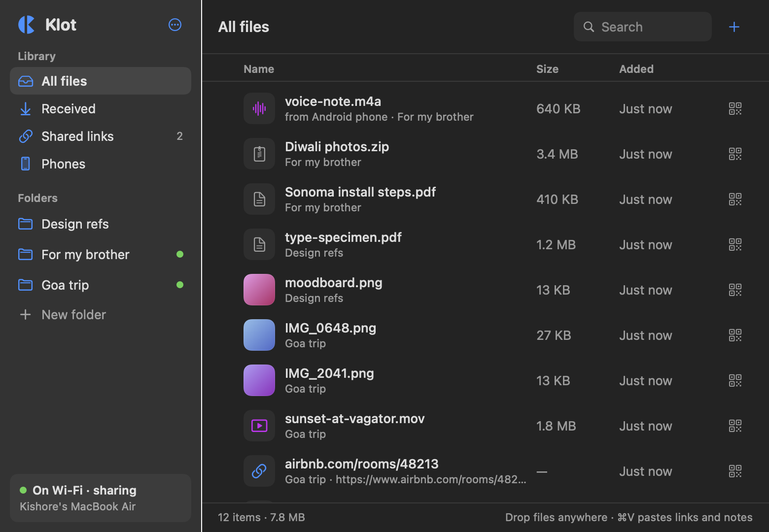Viewport: 769px width, 532px height.
Task: Click the Klot logo in the sidebar
Action: tap(27, 25)
